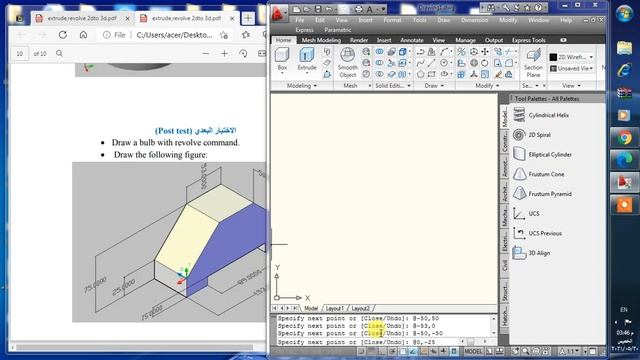Viewport: 640px width, 360px height.
Task: Open the annotation scale 1:1 dropdown
Action: [x=569, y=351]
